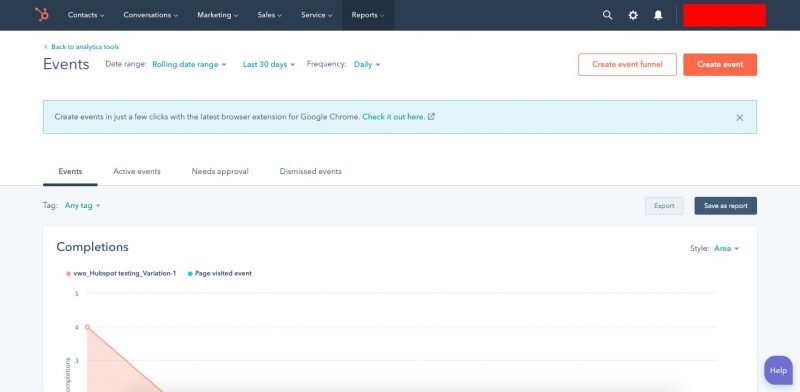
Task: Switch to the Needs approval tab
Action: coord(220,172)
